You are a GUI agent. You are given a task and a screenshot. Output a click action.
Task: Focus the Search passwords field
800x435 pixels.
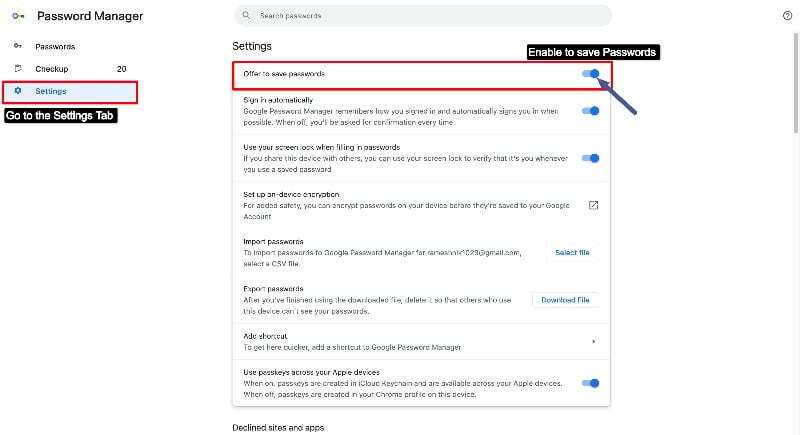click(x=423, y=16)
